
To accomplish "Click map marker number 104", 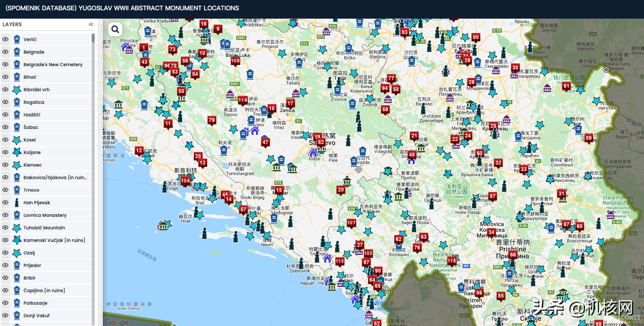I will point(185,181).
